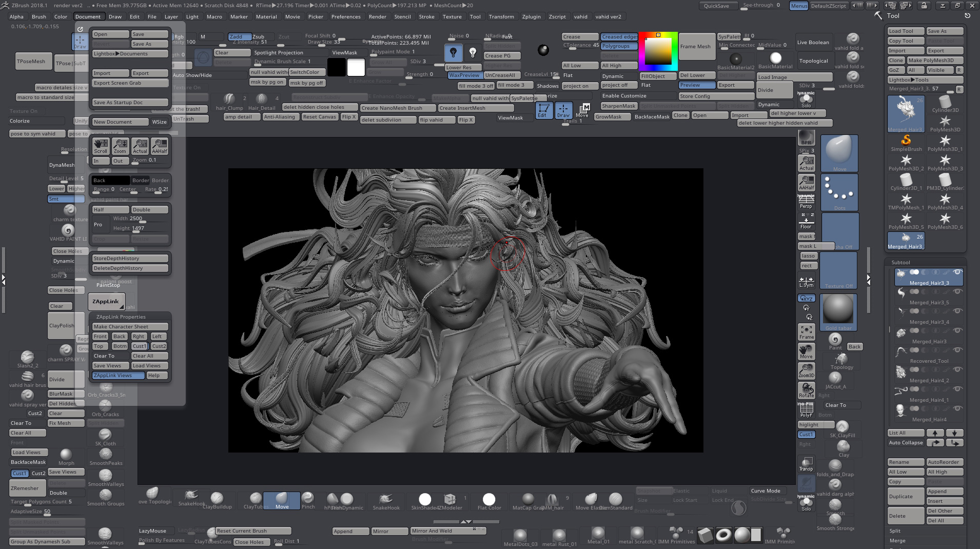Click Save As Startup Doc button
Viewport: 980px width, 549px height.
coord(130,102)
